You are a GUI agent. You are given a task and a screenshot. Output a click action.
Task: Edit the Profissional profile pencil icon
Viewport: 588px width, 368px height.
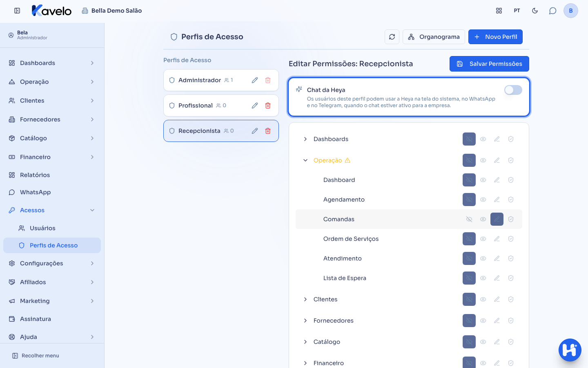(255, 105)
